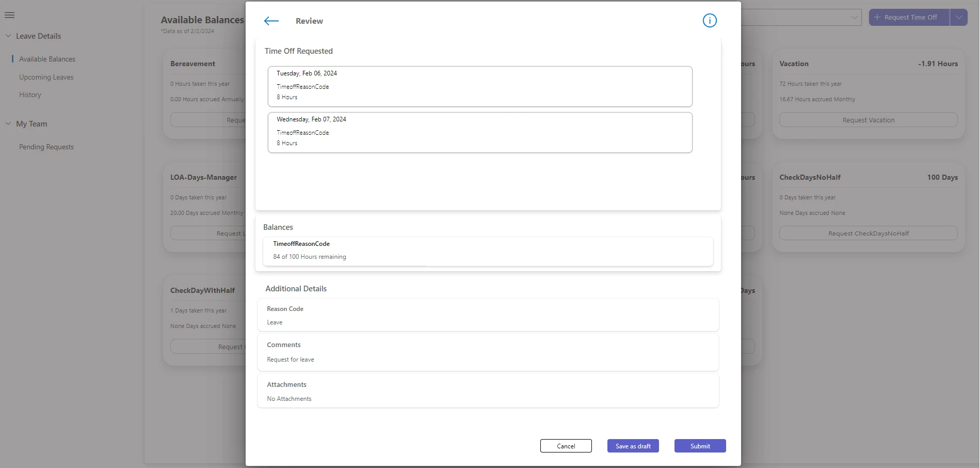This screenshot has height=468, width=980.
Task: Open Pending Requests under My Team
Action: coord(46,147)
